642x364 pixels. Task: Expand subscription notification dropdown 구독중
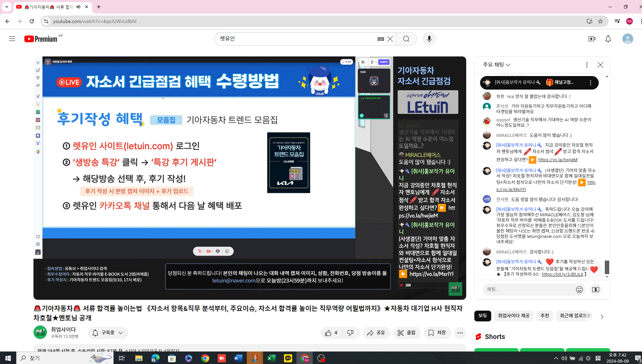(x=108, y=333)
